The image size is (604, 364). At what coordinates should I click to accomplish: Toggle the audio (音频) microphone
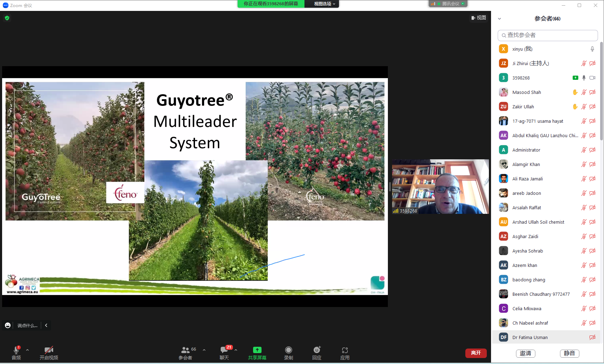point(16,350)
